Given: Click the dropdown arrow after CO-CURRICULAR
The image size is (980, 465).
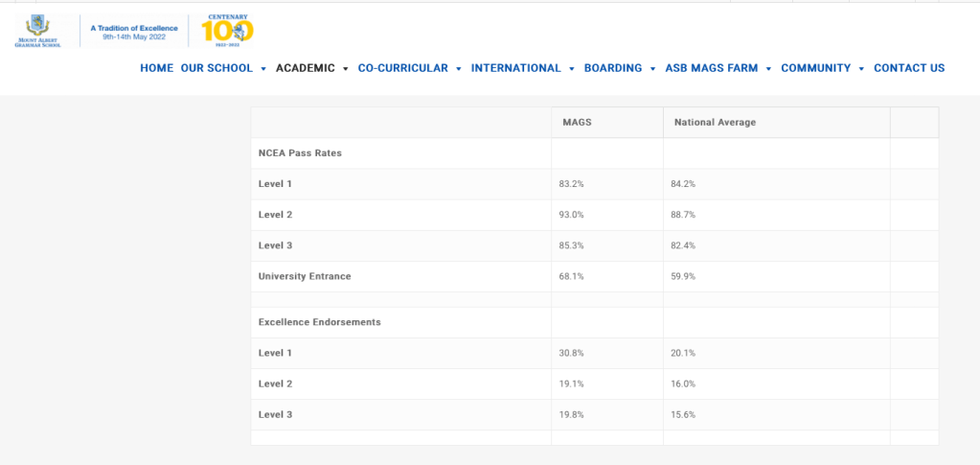Looking at the screenshot, I should click(x=459, y=69).
